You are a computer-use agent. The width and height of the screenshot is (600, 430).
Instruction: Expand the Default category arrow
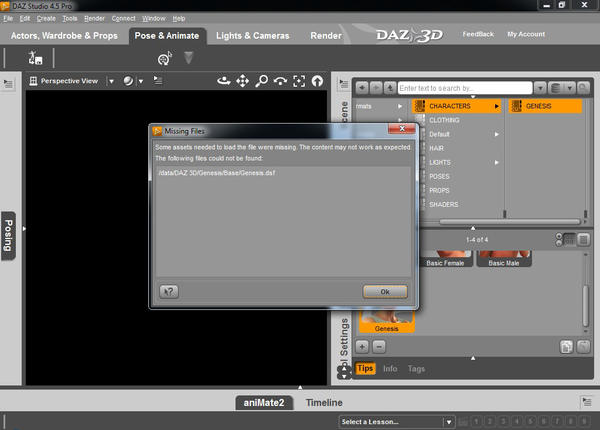(496, 134)
